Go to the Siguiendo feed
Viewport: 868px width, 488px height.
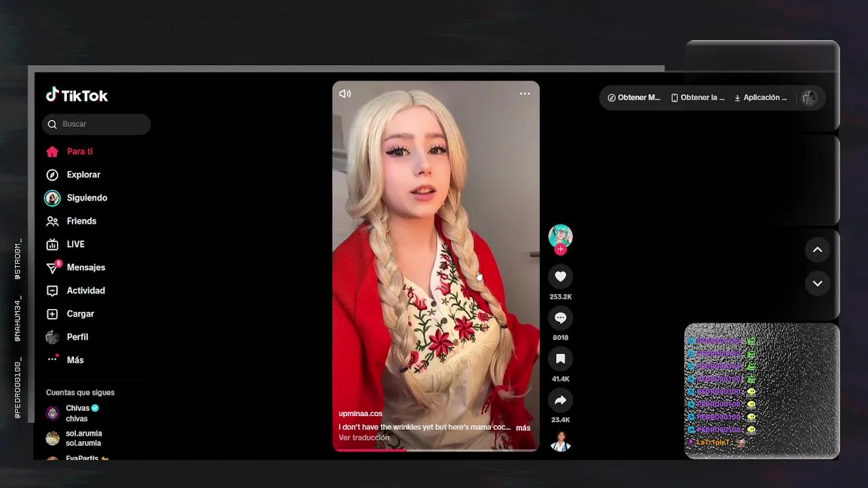point(87,198)
